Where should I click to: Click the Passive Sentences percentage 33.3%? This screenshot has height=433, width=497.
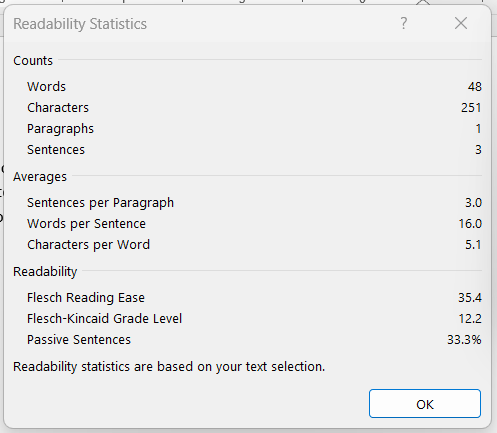click(464, 340)
